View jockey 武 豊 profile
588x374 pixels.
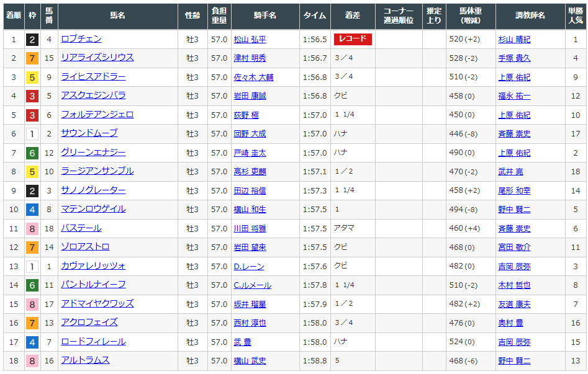[243, 342]
